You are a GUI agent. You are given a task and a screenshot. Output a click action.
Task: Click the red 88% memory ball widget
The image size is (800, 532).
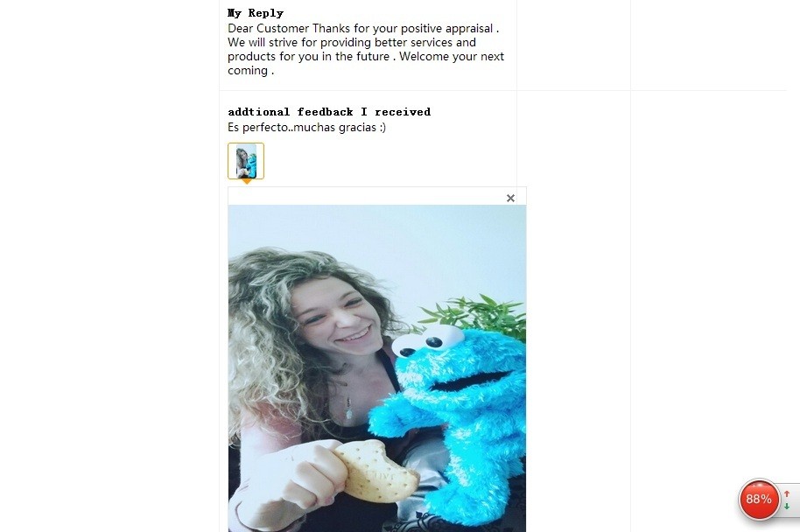tap(759, 499)
